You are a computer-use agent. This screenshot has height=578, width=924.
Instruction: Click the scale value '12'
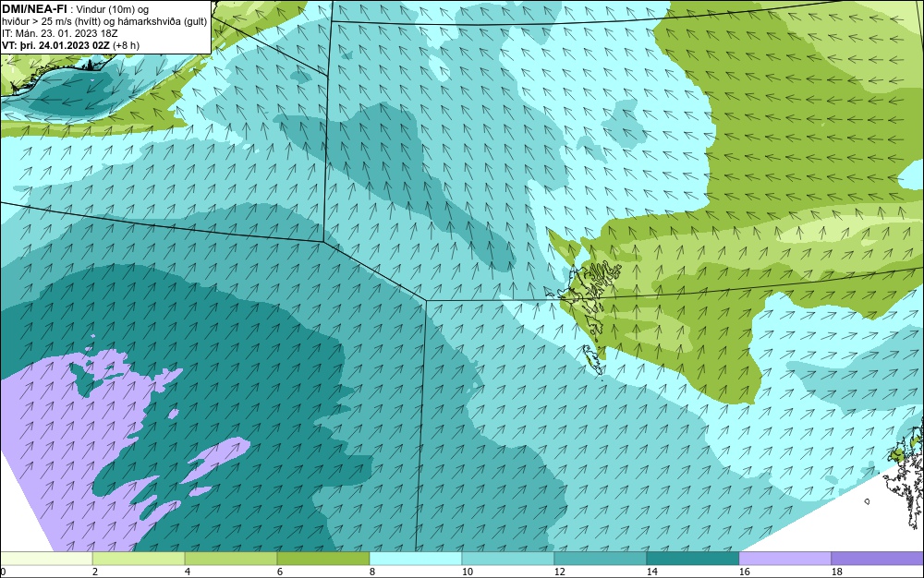click(x=560, y=572)
